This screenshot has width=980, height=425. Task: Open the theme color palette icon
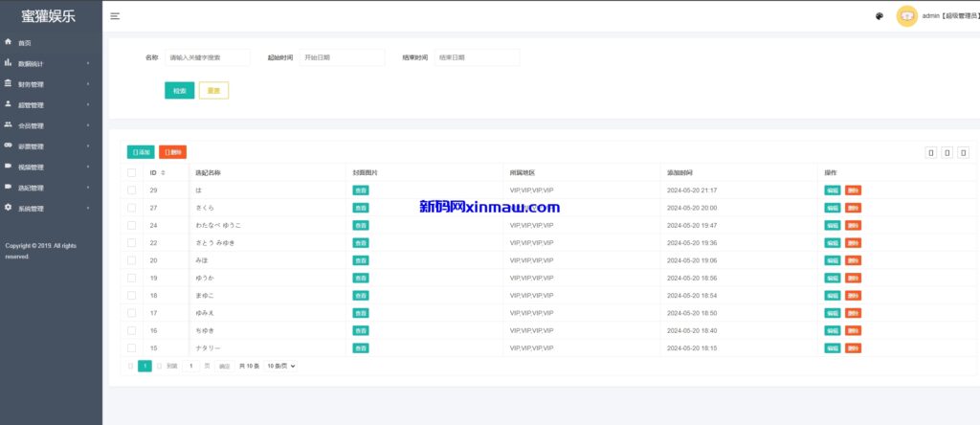coord(880,16)
